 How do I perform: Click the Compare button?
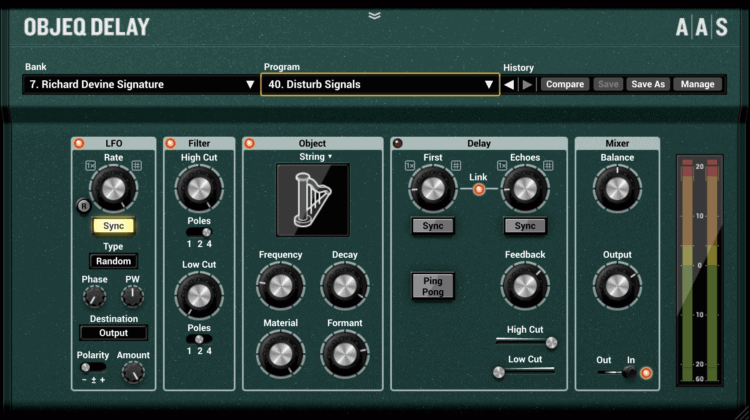(565, 84)
